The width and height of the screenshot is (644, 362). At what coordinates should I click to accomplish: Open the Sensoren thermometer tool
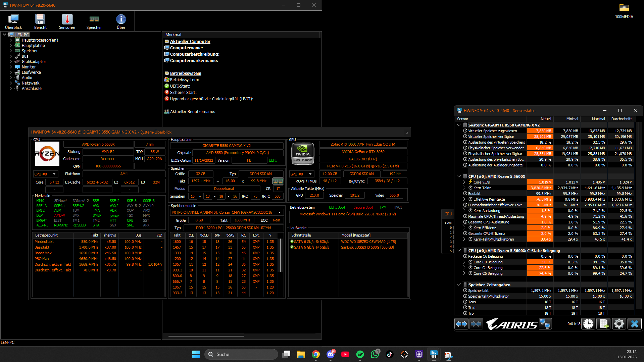67,21
